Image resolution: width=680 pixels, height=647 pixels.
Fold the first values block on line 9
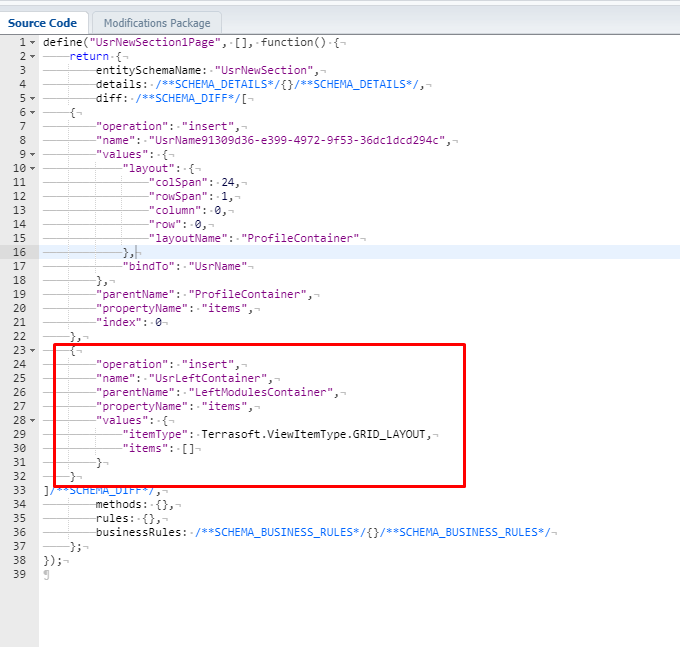tap(36, 155)
